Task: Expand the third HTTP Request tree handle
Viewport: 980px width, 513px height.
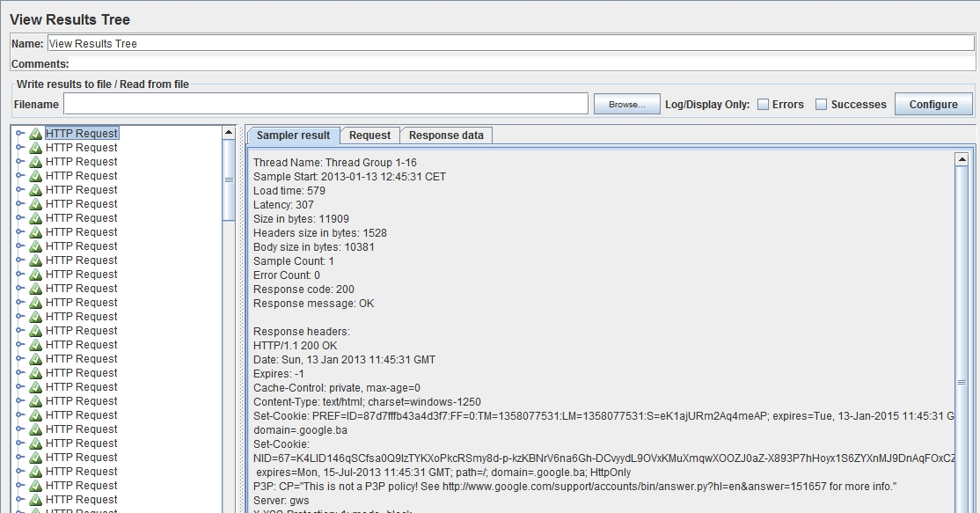Action: click(x=20, y=162)
